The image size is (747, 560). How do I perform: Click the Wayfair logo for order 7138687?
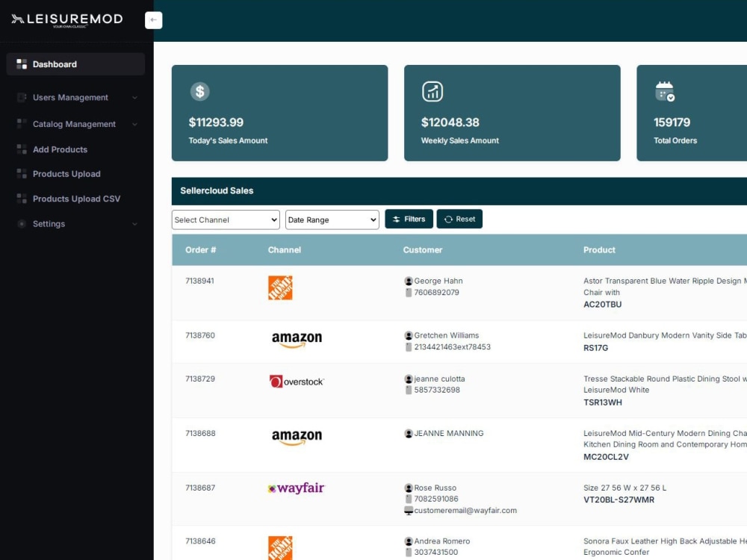tap(296, 488)
